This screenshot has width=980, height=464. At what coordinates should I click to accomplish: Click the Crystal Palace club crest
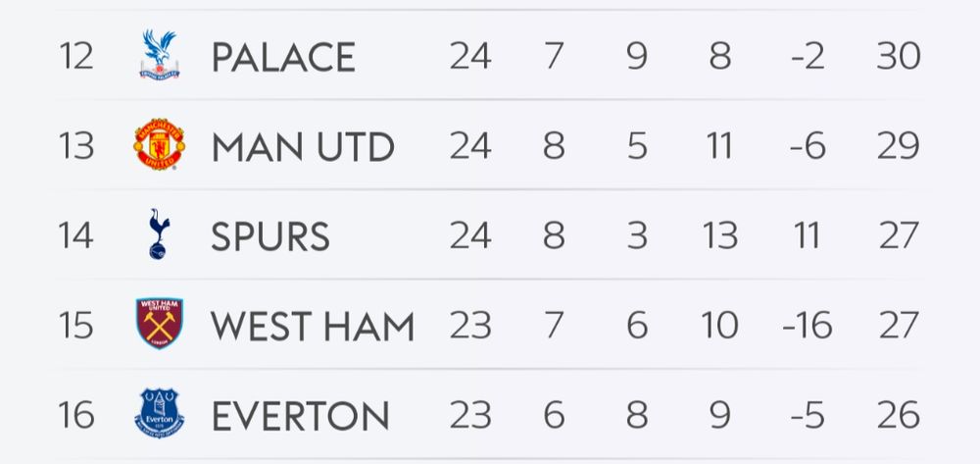[159, 55]
